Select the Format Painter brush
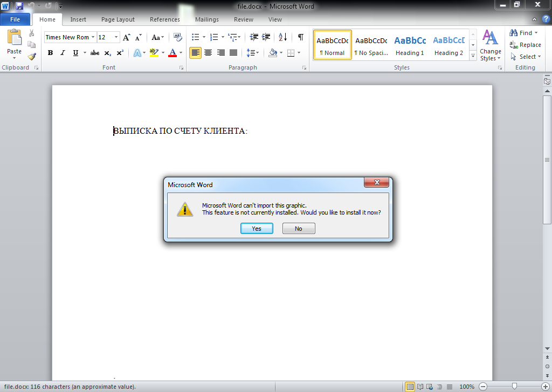Screen dimensions: 552x392 32,57
